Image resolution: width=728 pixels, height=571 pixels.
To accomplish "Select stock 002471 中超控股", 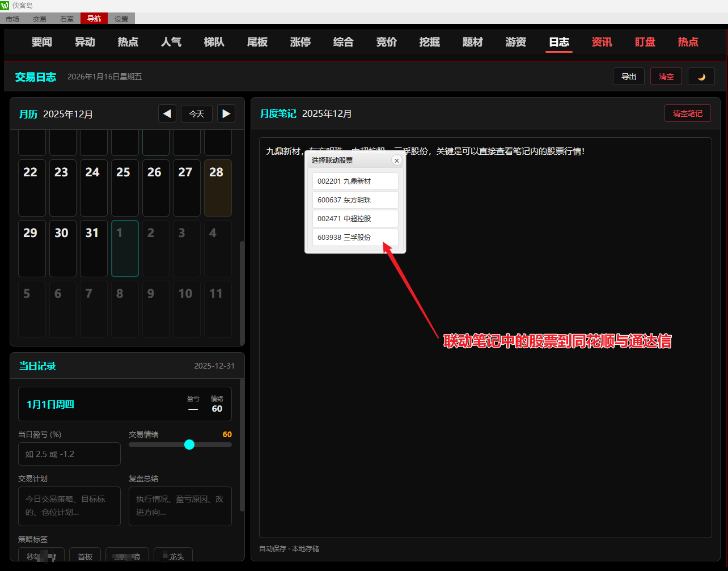I will [x=355, y=219].
